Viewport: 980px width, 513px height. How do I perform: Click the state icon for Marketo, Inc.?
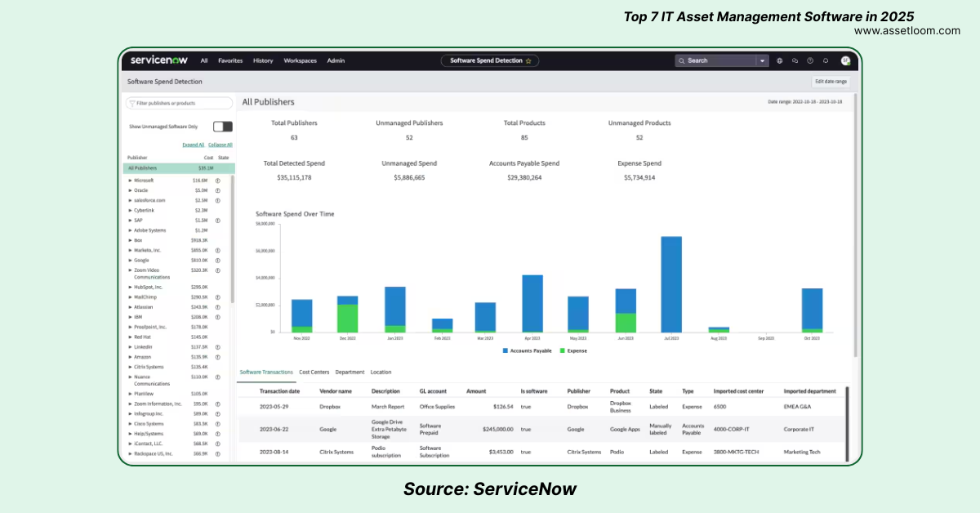click(218, 250)
